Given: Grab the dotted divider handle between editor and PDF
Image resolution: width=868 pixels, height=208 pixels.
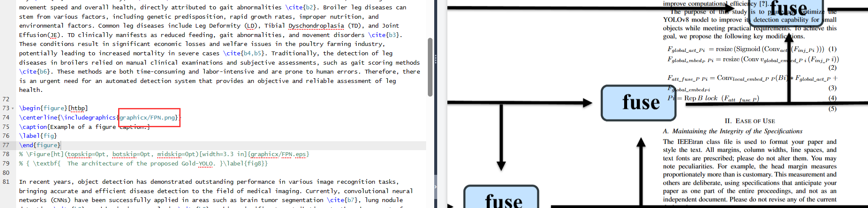Looking at the screenshot, I should 435,59.
